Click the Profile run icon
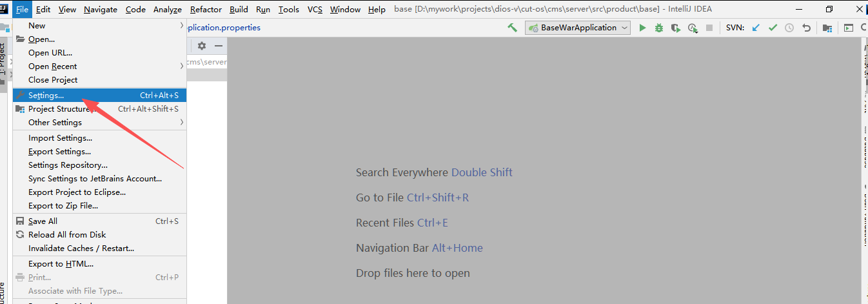868x304 pixels. 693,28
